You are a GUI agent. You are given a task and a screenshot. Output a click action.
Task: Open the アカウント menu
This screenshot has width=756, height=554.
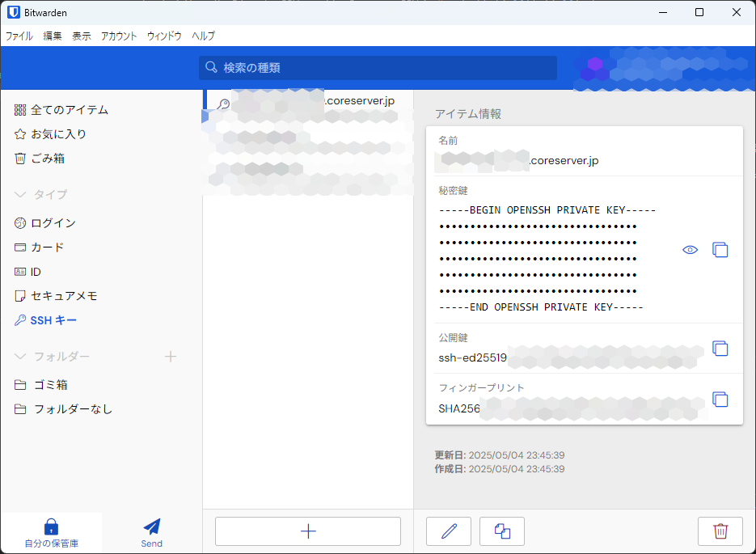[119, 36]
